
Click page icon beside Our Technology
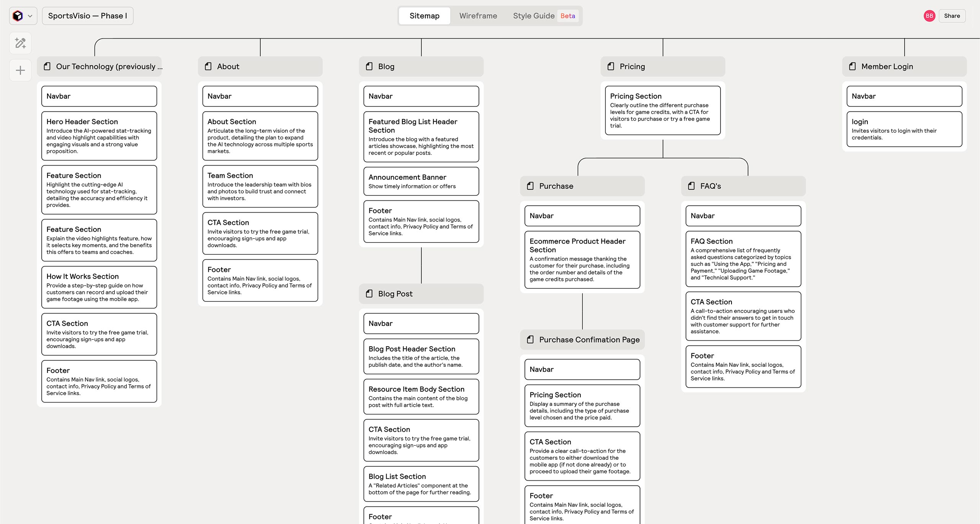click(47, 66)
